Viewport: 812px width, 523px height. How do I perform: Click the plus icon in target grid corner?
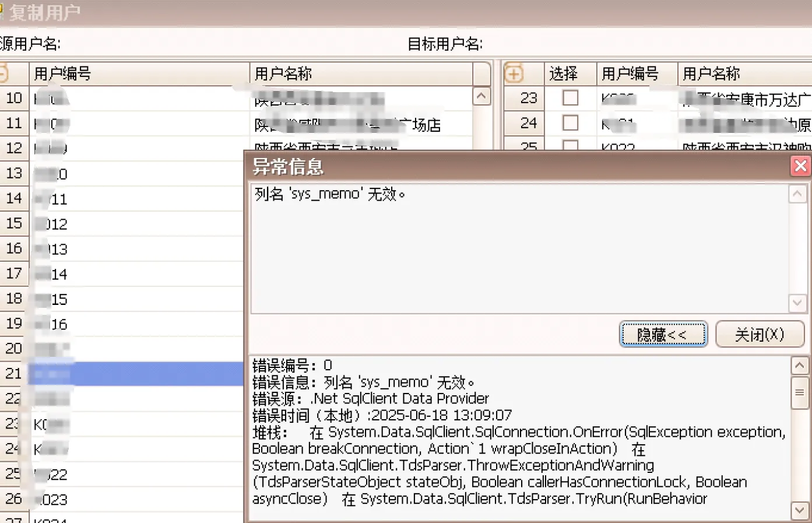point(514,74)
